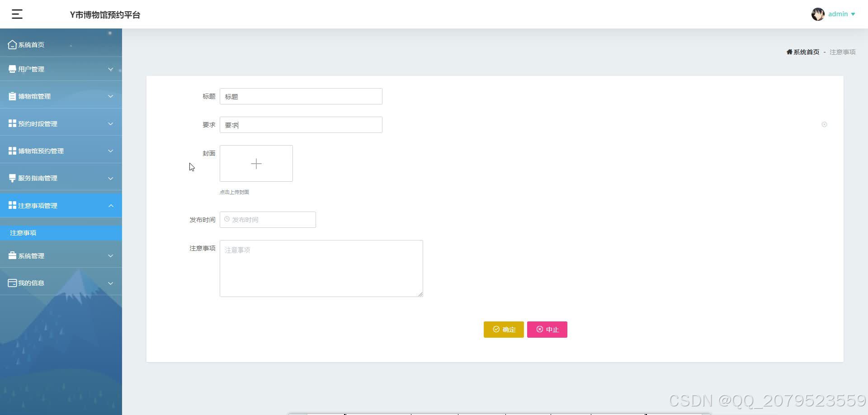Open 系统管理 menu label

[x=31, y=256]
